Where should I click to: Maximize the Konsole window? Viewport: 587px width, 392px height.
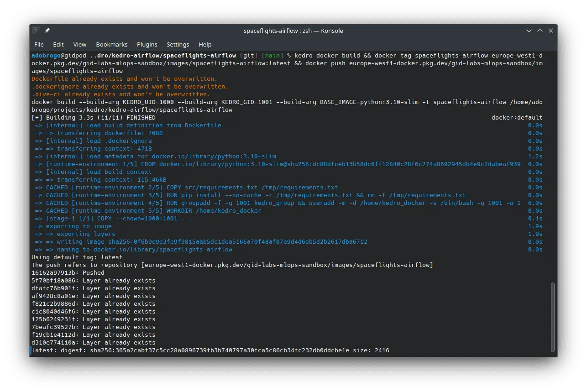click(x=540, y=31)
